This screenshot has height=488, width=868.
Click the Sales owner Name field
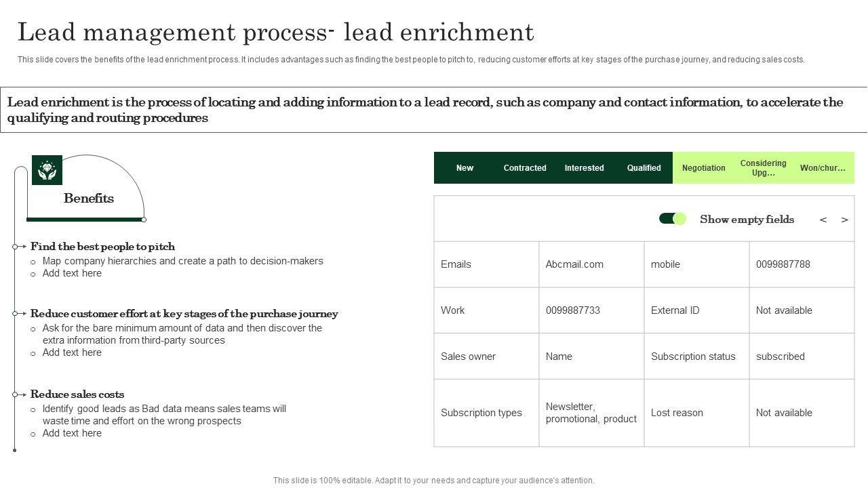pyautogui.click(x=559, y=357)
